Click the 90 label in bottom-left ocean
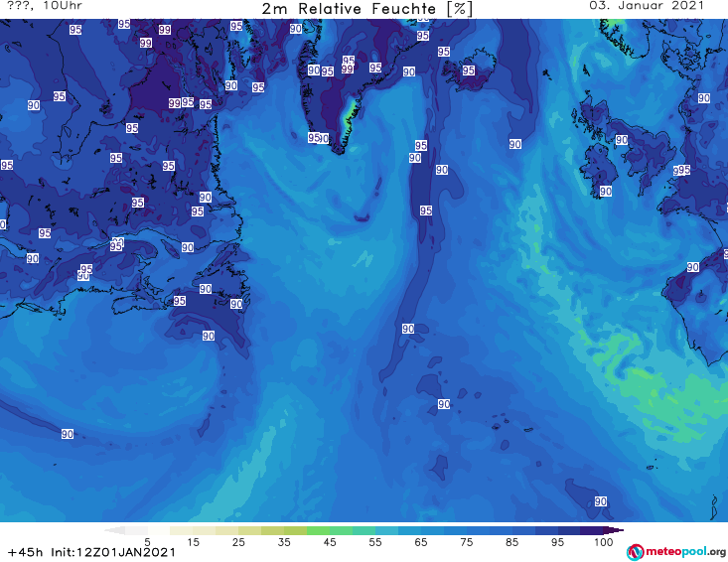 coord(68,434)
